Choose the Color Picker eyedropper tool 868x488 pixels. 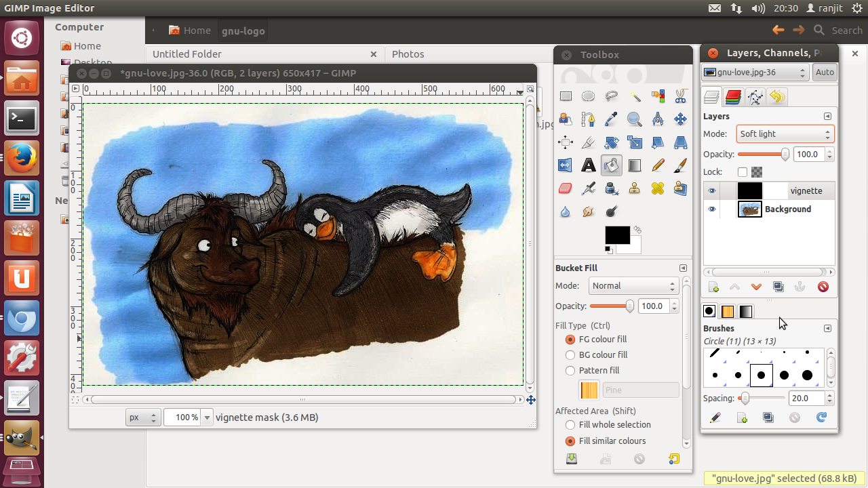click(x=611, y=119)
